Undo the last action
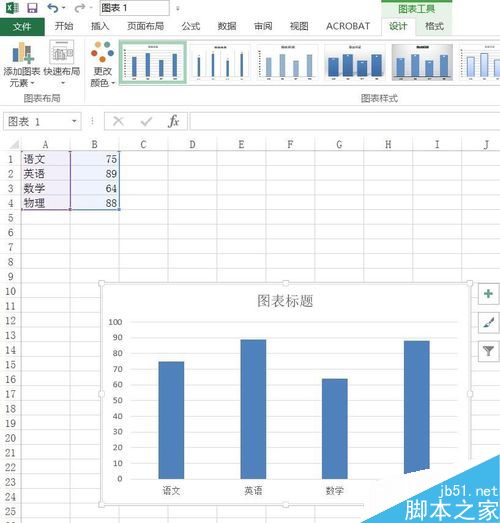The image size is (500, 523). (x=52, y=8)
